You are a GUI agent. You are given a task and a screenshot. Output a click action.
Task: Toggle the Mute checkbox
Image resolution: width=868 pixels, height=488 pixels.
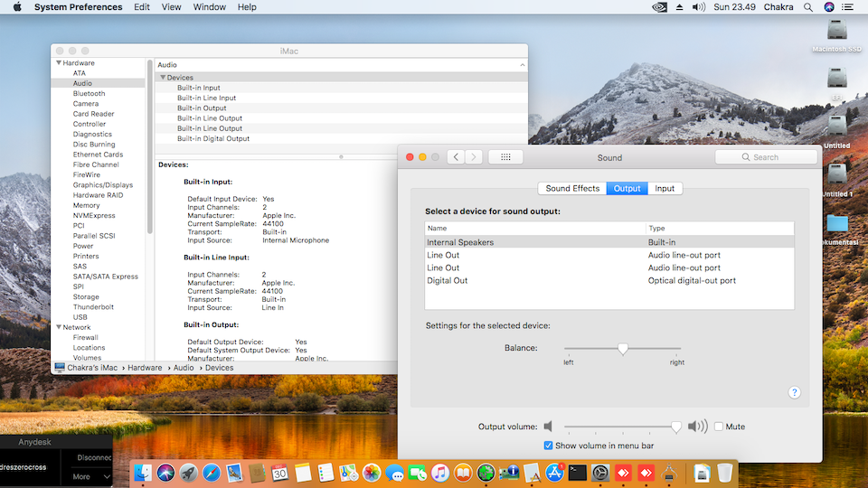(x=719, y=427)
